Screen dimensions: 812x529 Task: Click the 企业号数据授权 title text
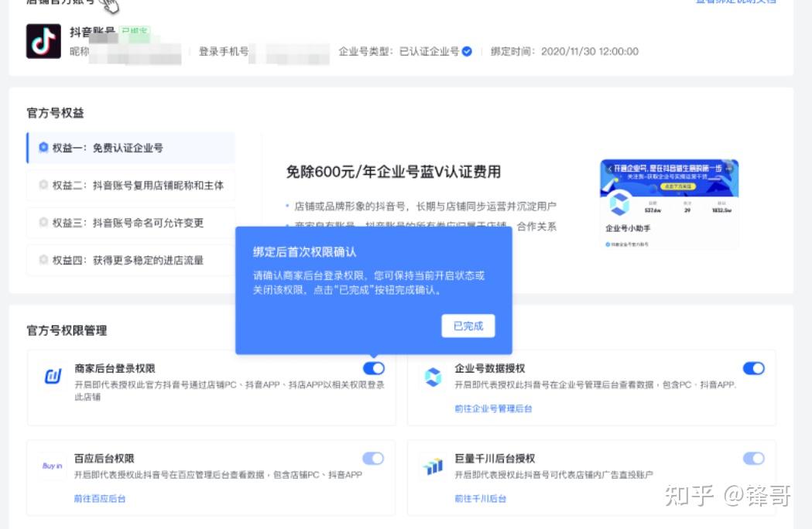[490, 369]
